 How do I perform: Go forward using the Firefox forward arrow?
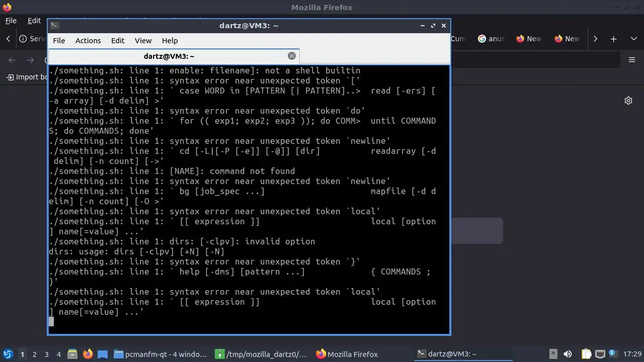pyautogui.click(x=30, y=60)
